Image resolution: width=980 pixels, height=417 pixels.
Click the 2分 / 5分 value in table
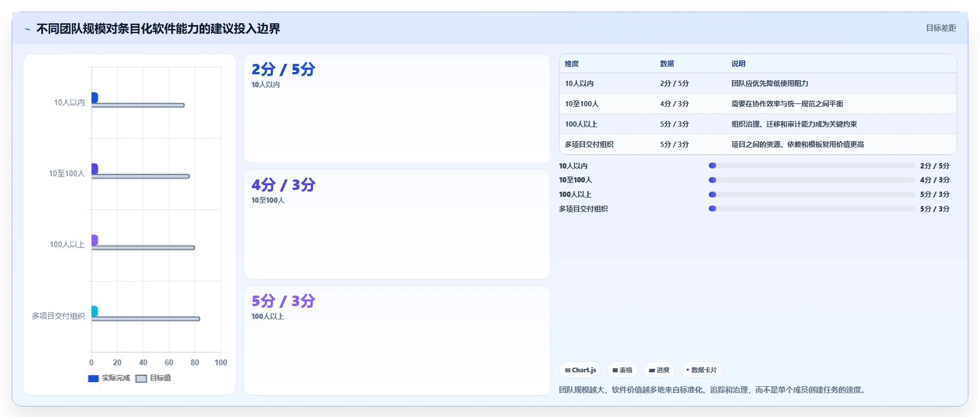pyautogui.click(x=674, y=84)
